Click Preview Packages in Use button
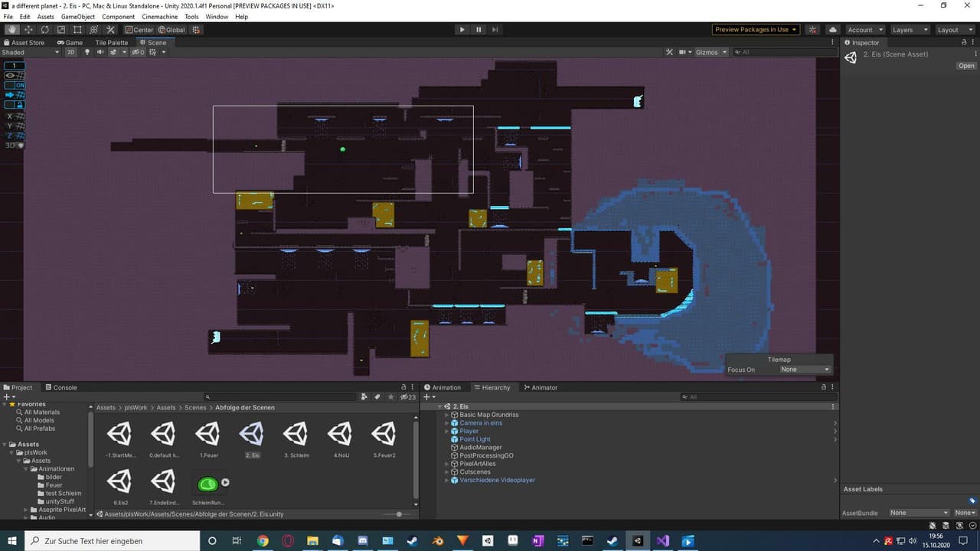 point(756,30)
